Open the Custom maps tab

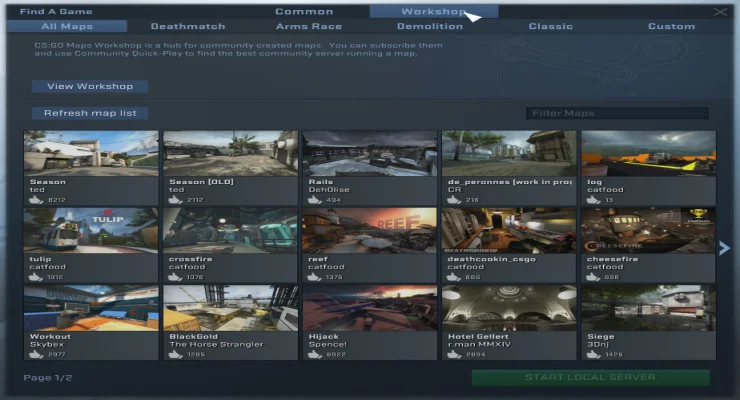pyautogui.click(x=672, y=26)
